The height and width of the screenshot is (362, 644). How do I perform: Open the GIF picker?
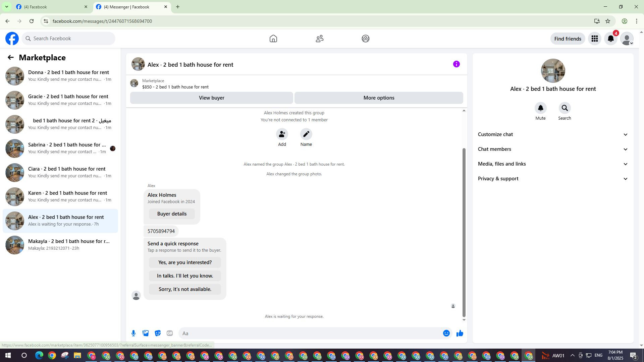click(x=170, y=333)
